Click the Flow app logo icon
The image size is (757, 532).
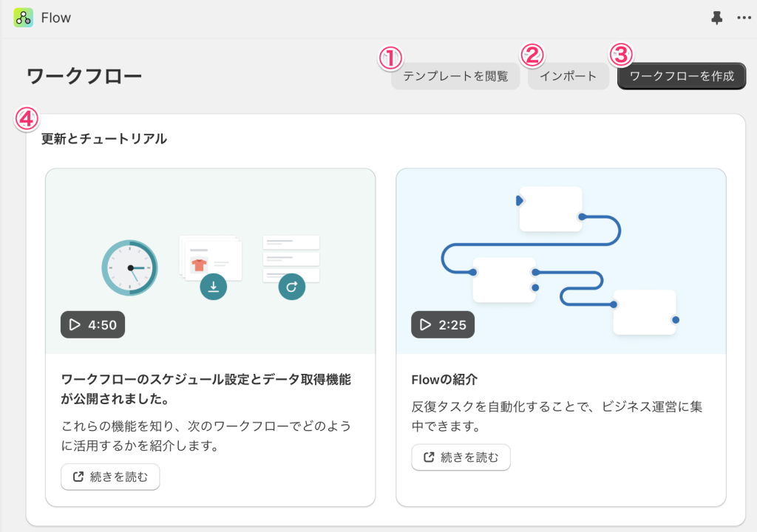tap(23, 18)
